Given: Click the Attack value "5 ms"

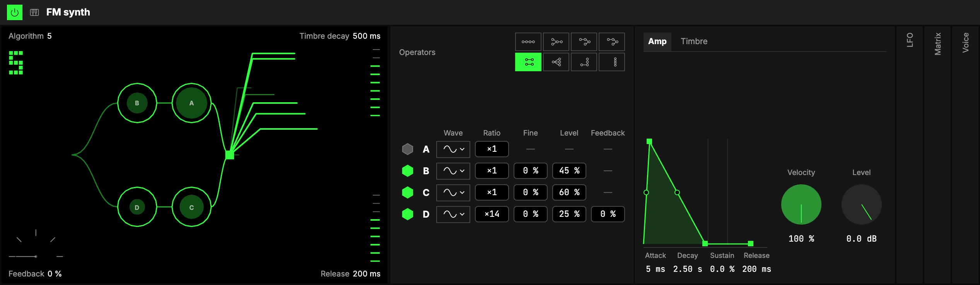Looking at the screenshot, I should coord(656,269).
